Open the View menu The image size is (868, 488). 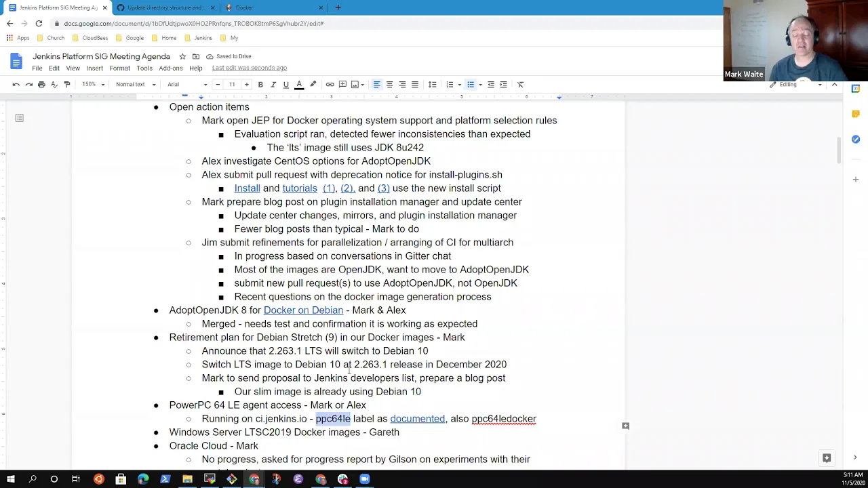pos(73,68)
